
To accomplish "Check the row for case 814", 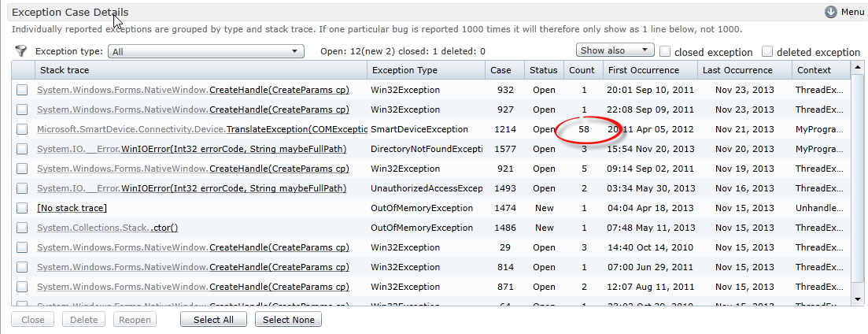I will tap(22, 267).
